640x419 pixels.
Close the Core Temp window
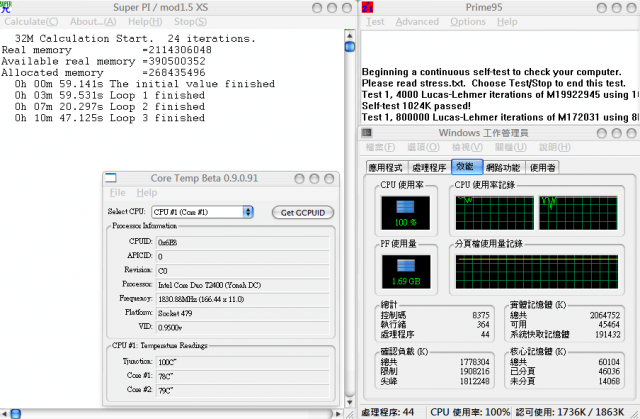pyautogui.click(x=329, y=179)
